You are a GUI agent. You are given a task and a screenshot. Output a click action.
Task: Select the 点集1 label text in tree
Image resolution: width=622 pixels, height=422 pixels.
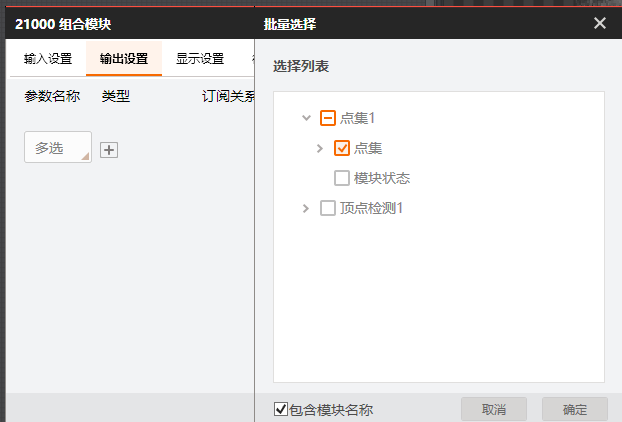(358, 118)
